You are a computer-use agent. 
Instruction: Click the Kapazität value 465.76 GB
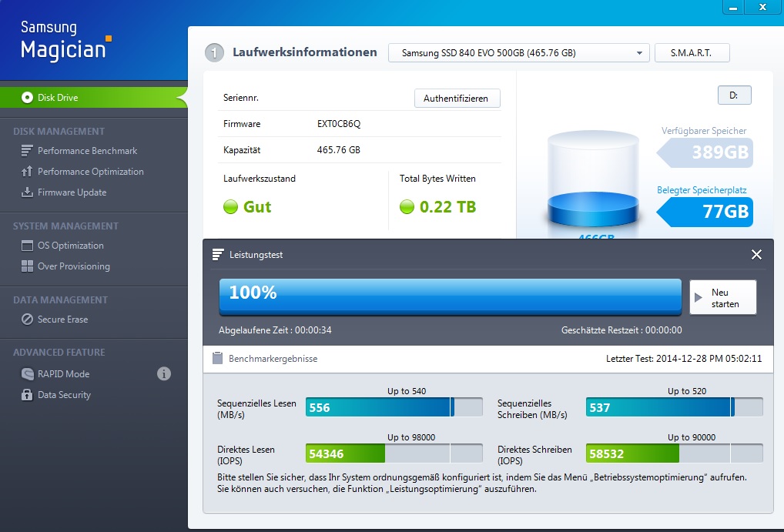click(x=339, y=150)
